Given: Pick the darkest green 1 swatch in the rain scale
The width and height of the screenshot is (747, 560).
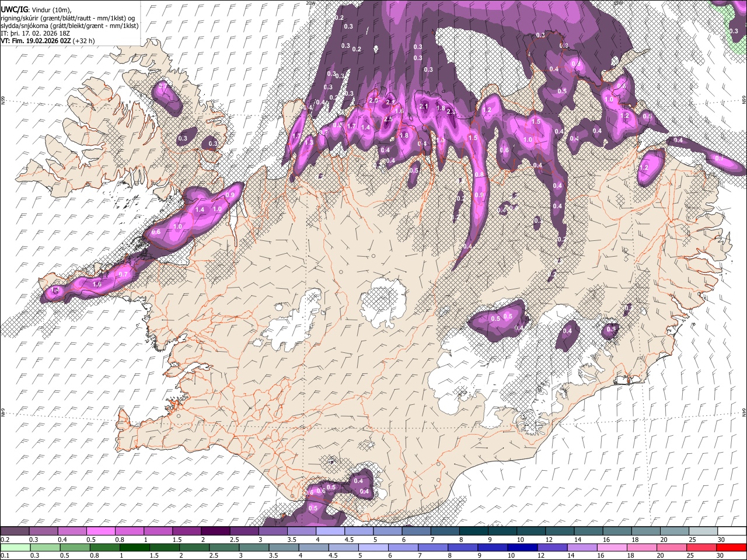Looking at the screenshot, I should click(x=134, y=547).
